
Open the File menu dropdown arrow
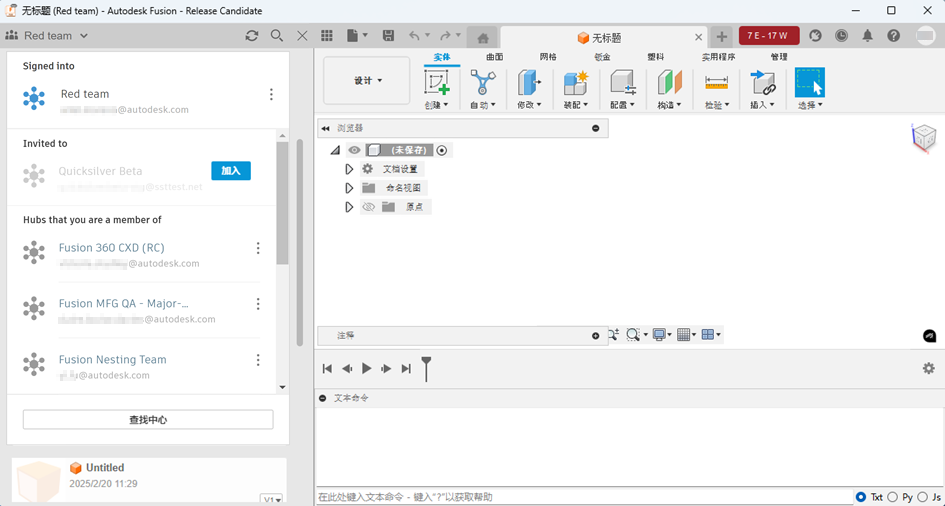click(365, 36)
